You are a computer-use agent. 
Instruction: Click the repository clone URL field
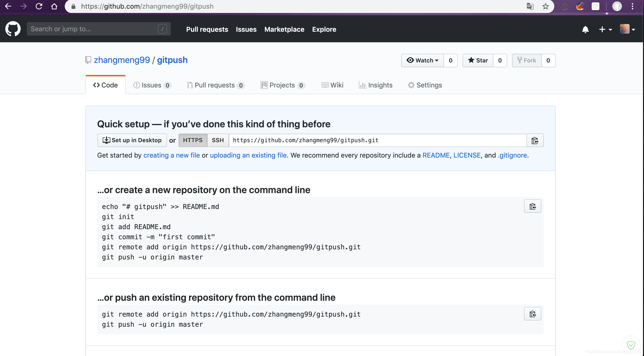coord(377,140)
